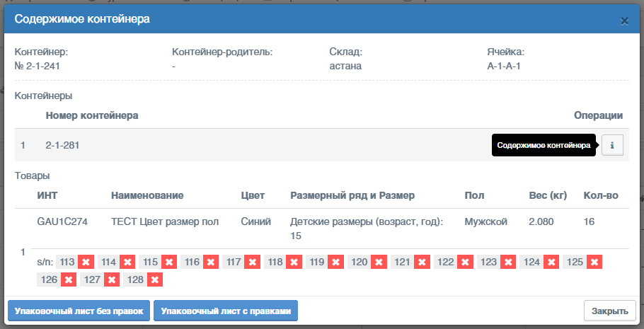Delete serial number 120
644x329 pixels.
[x=379, y=262]
